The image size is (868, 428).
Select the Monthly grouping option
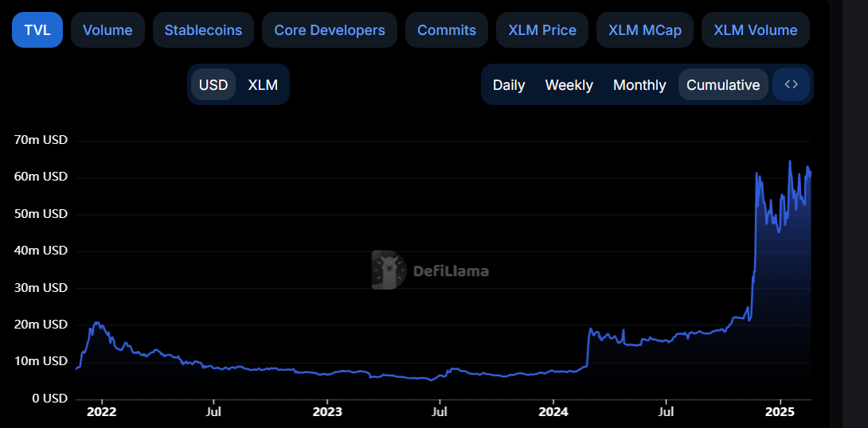tap(639, 85)
